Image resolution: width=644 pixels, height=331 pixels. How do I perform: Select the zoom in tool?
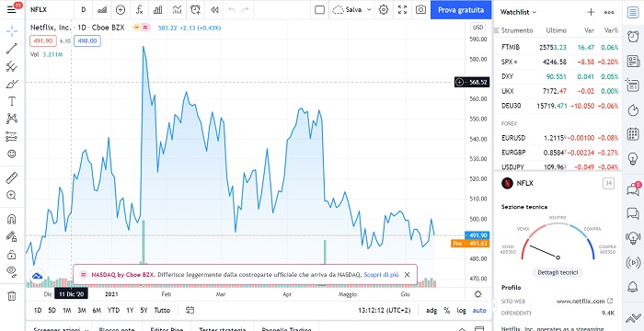click(x=12, y=196)
